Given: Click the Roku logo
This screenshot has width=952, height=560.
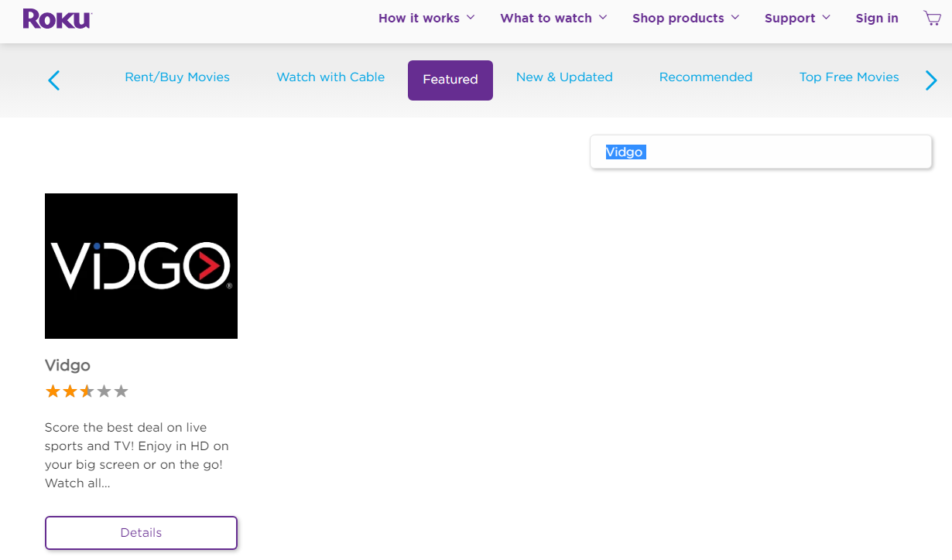Looking at the screenshot, I should (57, 17).
